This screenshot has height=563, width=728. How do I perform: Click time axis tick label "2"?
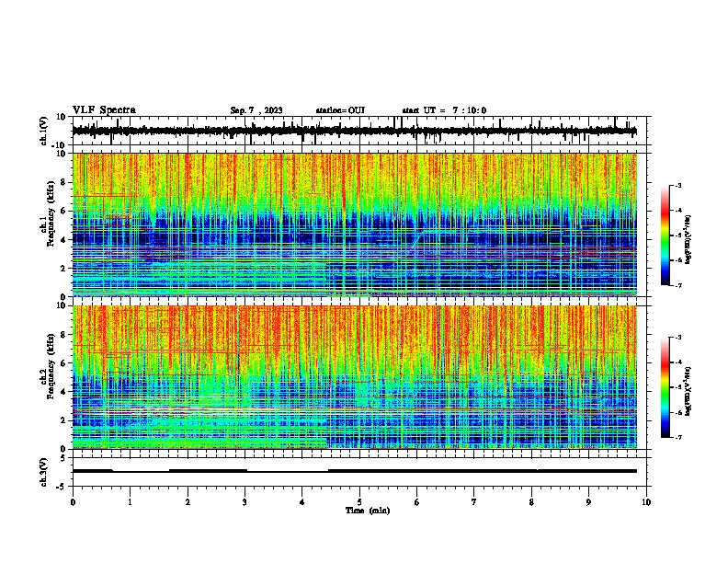tap(188, 502)
